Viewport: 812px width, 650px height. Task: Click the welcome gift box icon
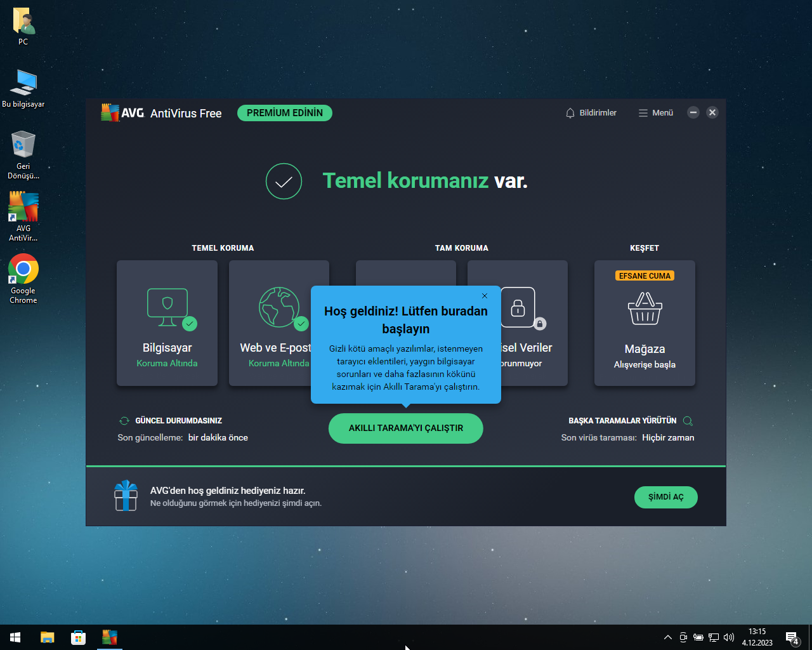click(126, 496)
